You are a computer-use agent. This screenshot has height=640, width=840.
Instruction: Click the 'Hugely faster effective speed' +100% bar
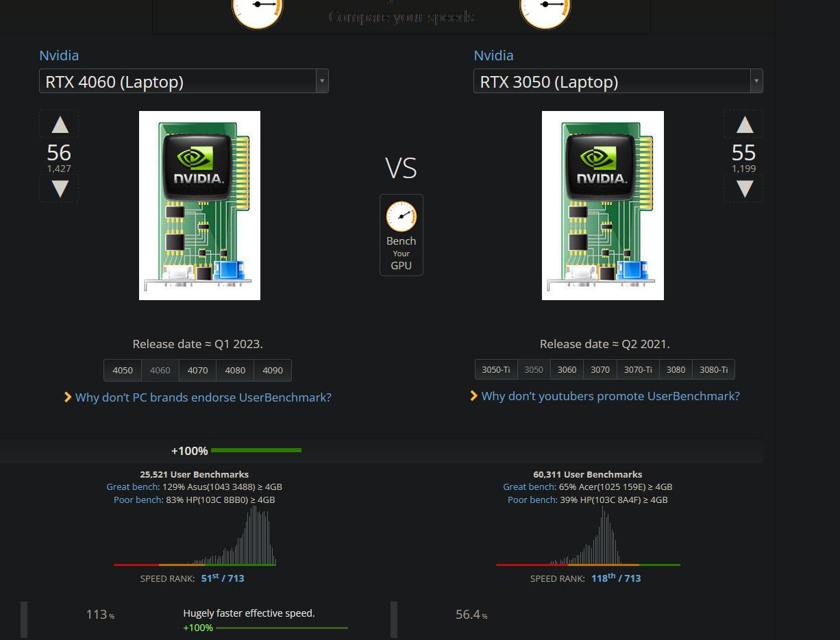pos(282,628)
